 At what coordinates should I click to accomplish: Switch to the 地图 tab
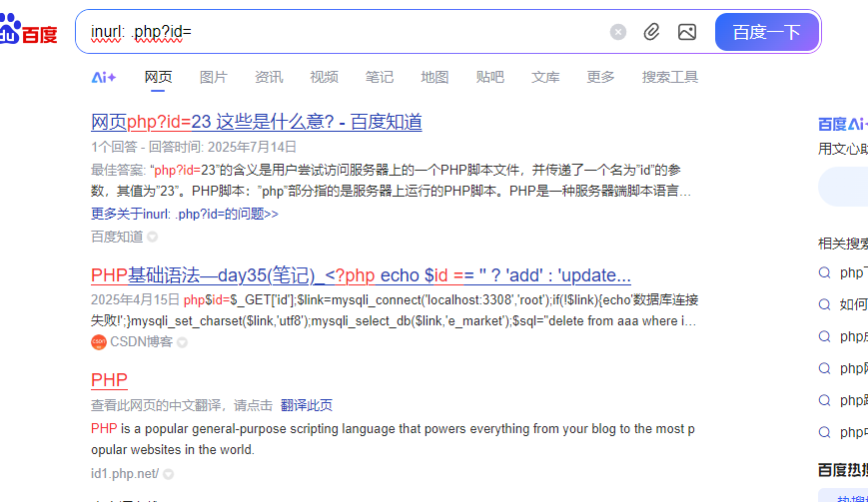point(434,77)
